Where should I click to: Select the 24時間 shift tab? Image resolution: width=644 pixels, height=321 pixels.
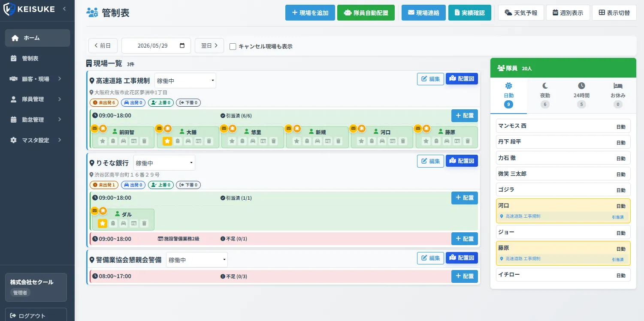pos(581,96)
